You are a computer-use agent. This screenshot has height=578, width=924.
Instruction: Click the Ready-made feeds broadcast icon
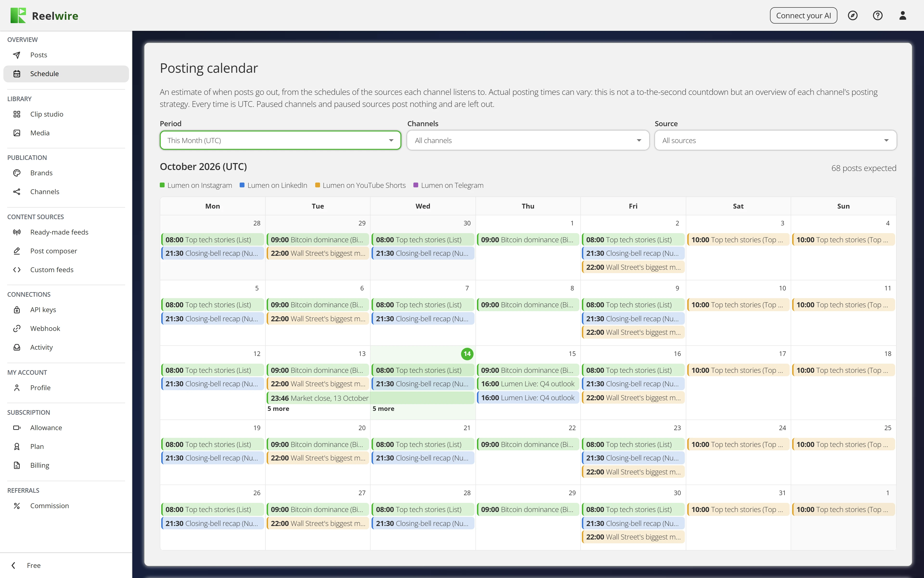(17, 232)
